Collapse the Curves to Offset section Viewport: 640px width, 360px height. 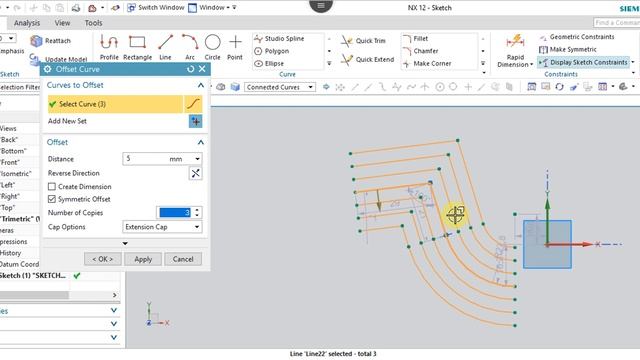[201, 85]
